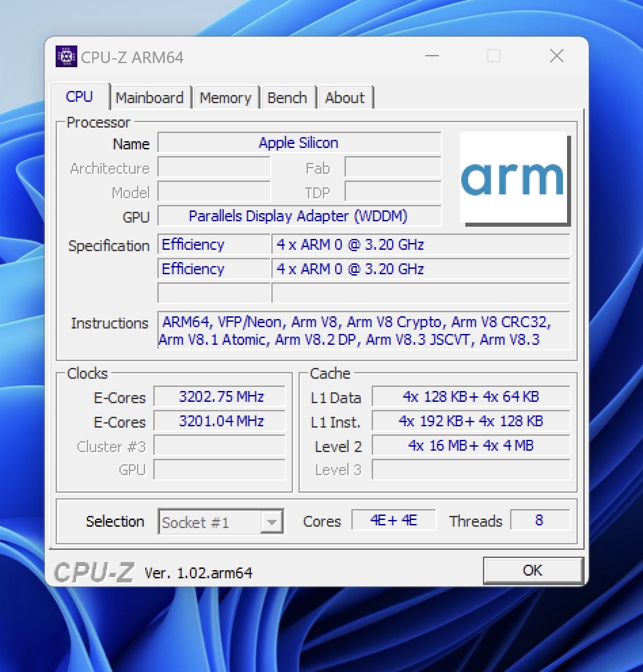Click Level 2 value 4x 16 MB + 4x 4 MB
Image resolution: width=643 pixels, height=672 pixels.
(x=471, y=445)
